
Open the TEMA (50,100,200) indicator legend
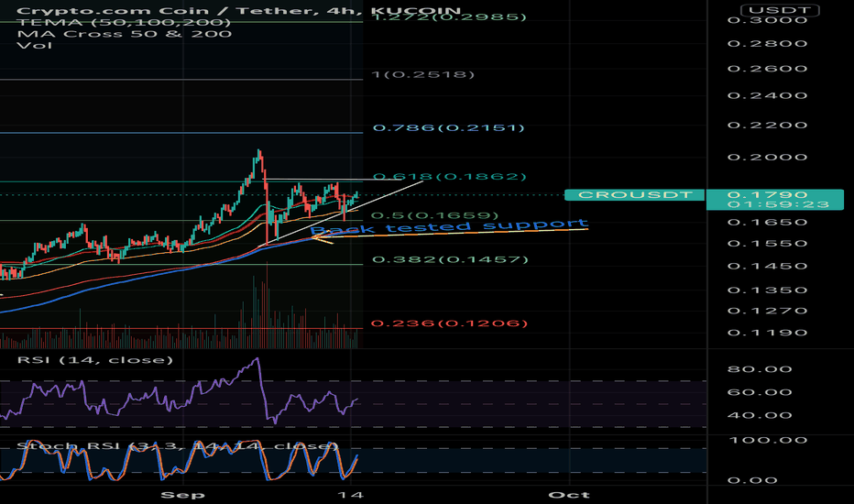[124, 22]
